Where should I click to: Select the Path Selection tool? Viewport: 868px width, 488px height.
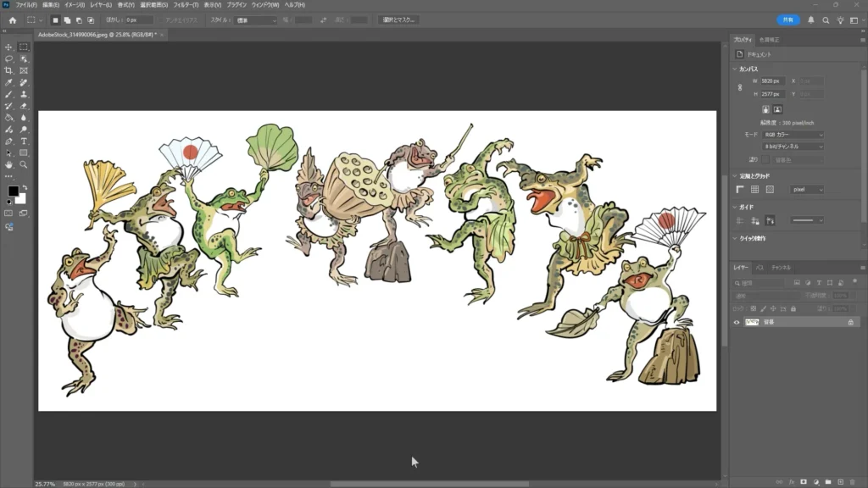8,153
